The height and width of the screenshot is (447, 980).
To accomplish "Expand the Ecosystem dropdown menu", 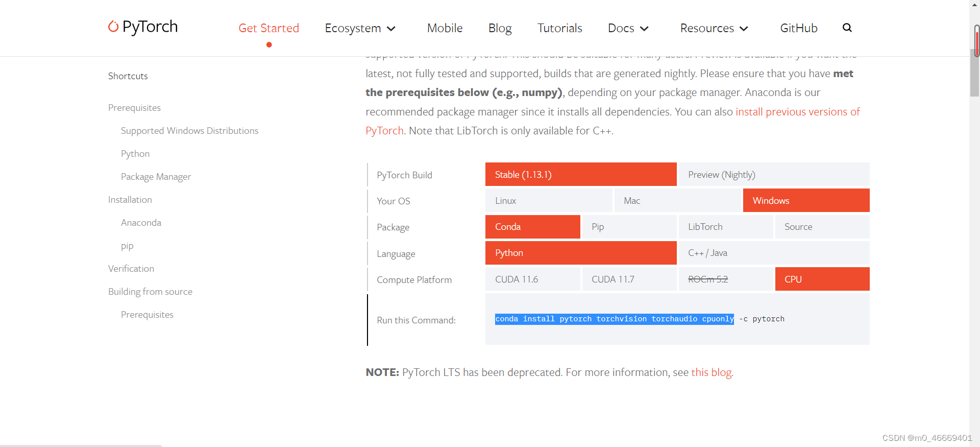I will pos(360,28).
